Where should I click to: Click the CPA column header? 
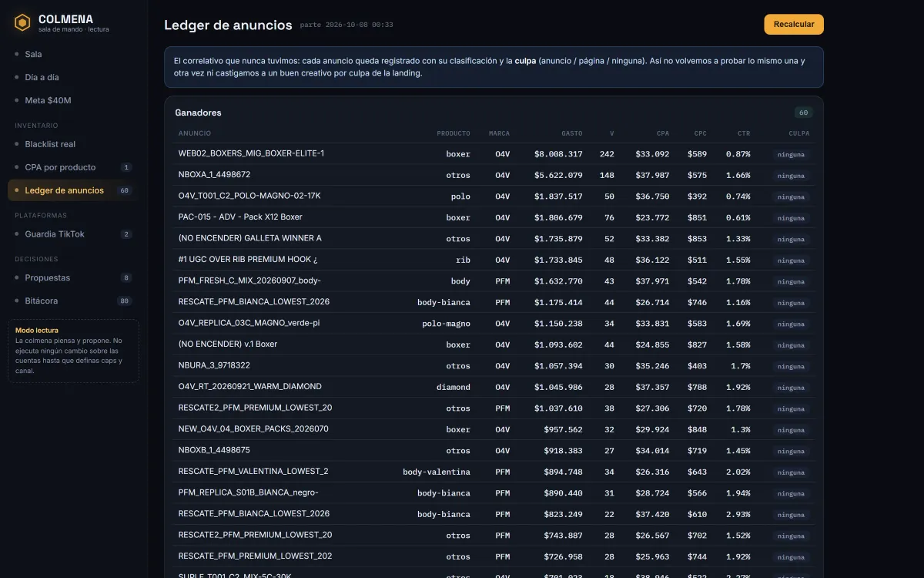pos(663,133)
